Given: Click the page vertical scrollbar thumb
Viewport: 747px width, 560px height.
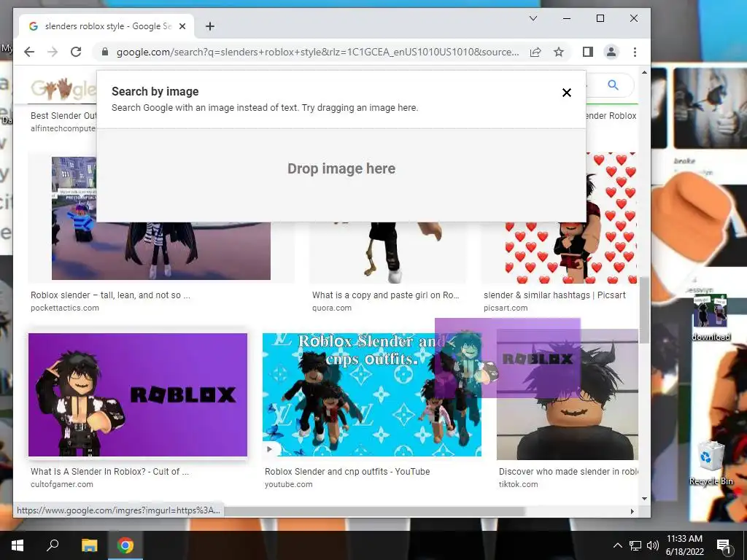Looking at the screenshot, I should coord(644,311).
